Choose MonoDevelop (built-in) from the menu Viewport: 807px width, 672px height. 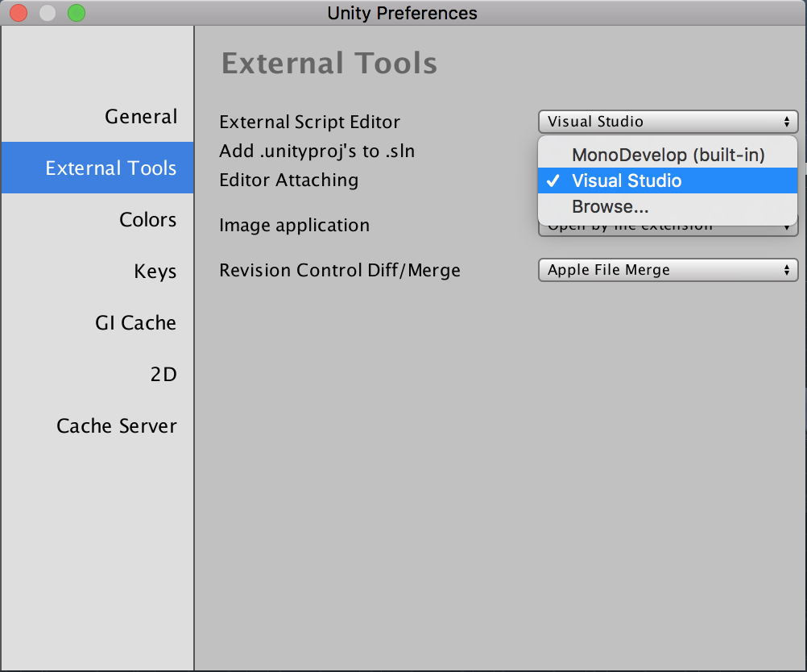coord(668,155)
